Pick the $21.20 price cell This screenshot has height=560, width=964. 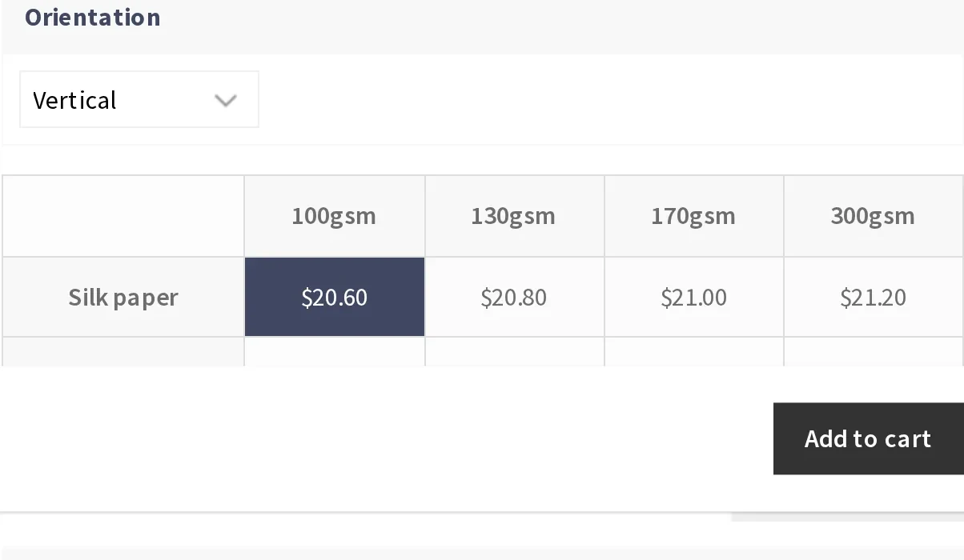click(873, 297)
